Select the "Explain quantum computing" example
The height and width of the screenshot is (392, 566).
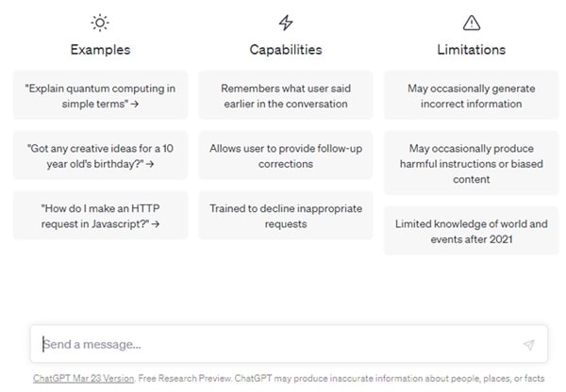click(x=100, y=95)
